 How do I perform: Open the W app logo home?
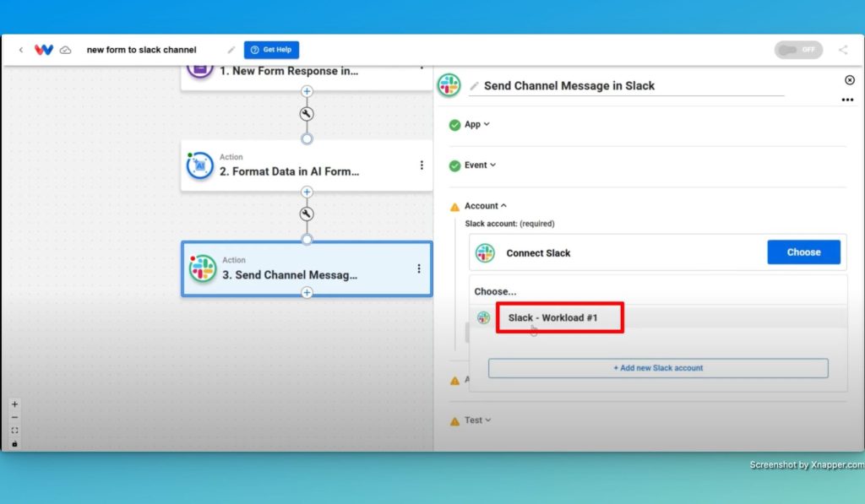coord(44,50)
